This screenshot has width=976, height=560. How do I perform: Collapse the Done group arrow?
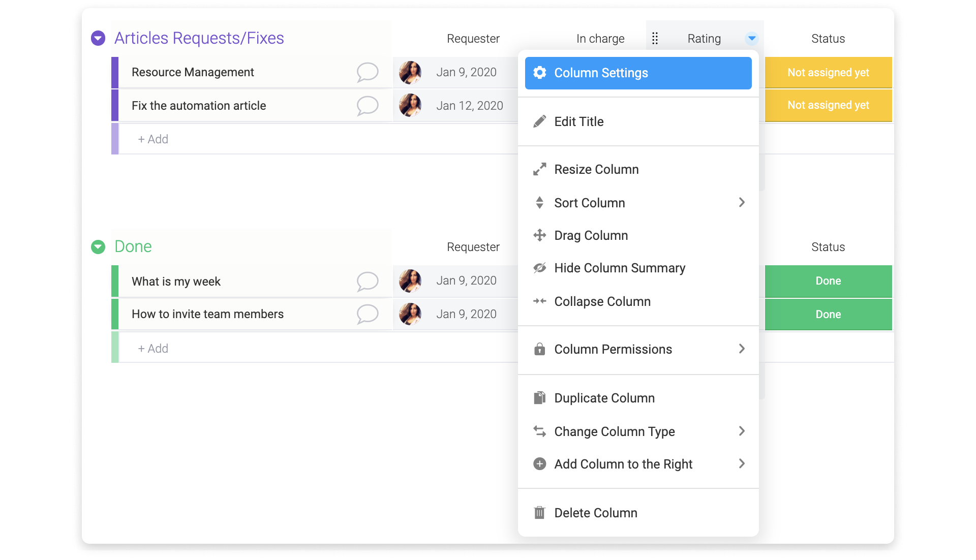(x=98, y=246)
